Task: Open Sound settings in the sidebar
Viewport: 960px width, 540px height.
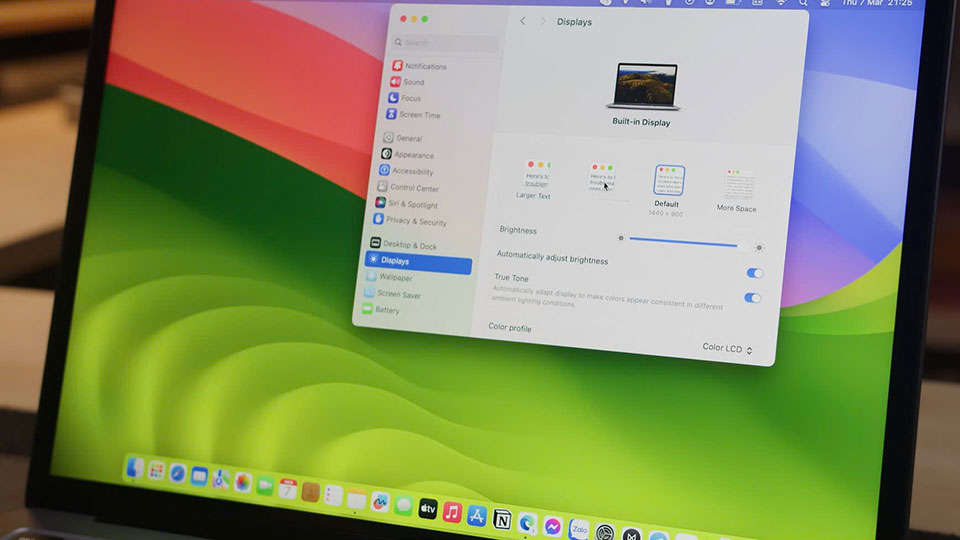Action: tap(408, 81)
